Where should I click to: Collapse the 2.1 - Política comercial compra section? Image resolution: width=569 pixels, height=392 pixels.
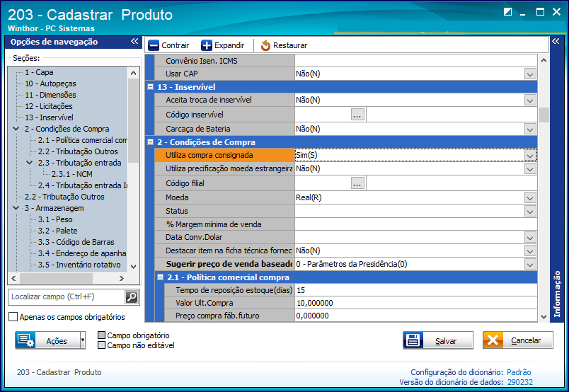(160, 277)
